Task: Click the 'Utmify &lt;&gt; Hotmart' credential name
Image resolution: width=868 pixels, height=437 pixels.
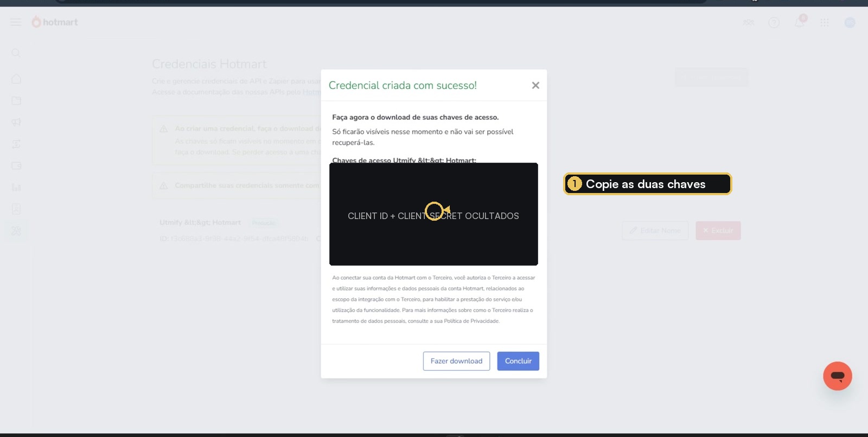Action: coord(200,222)
